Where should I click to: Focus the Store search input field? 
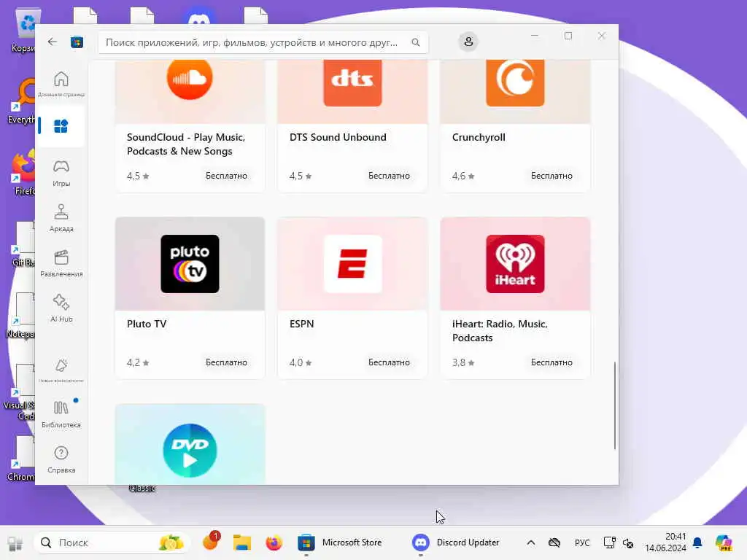(x=263, y=42)
